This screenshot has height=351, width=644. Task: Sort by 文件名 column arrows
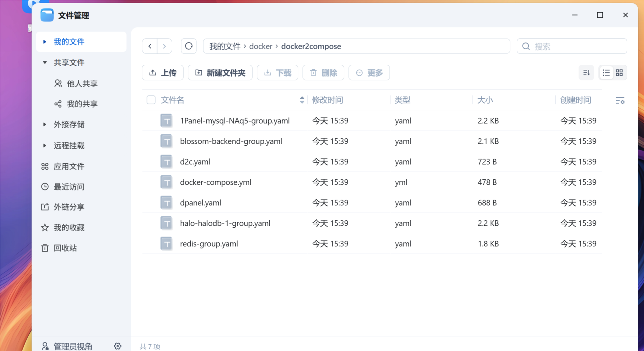tap(302, 100)
